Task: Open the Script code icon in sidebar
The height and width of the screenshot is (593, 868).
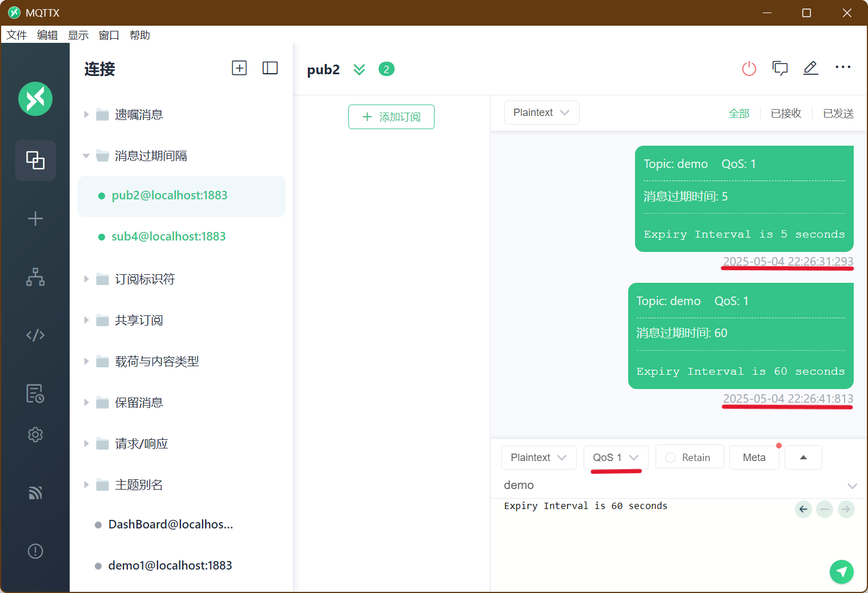Action: click(x=35, y=335)
